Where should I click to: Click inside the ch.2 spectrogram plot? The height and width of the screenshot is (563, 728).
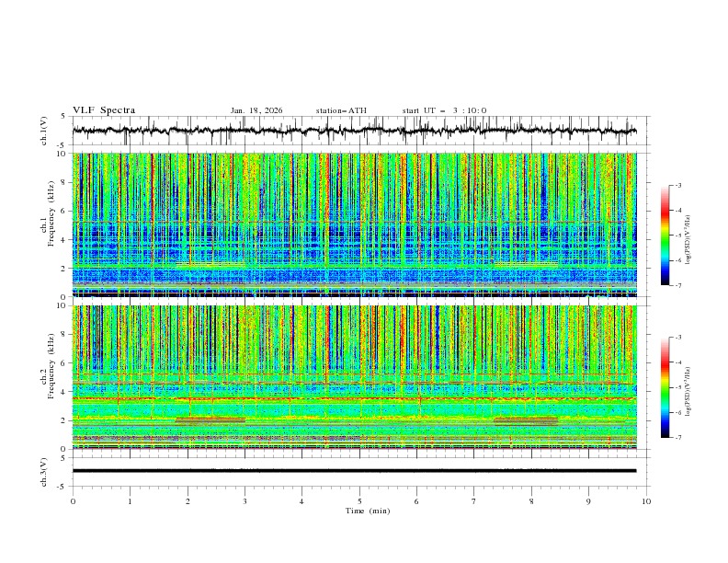point(358,377)
